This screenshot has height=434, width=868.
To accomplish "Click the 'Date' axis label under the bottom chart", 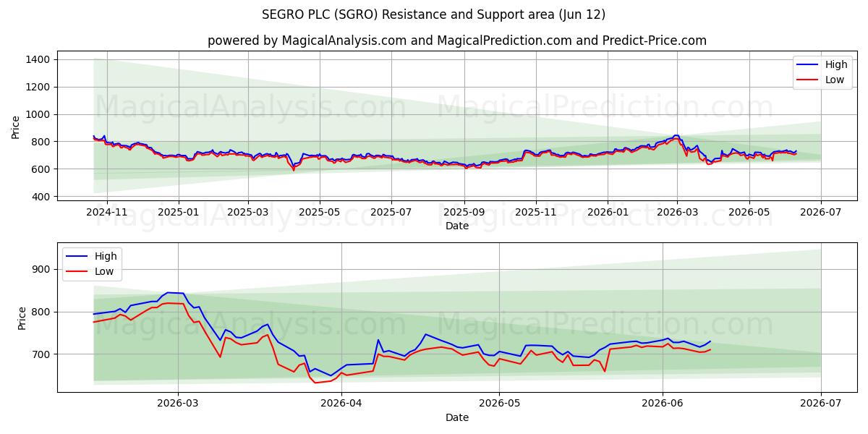I will coord(457,417).
